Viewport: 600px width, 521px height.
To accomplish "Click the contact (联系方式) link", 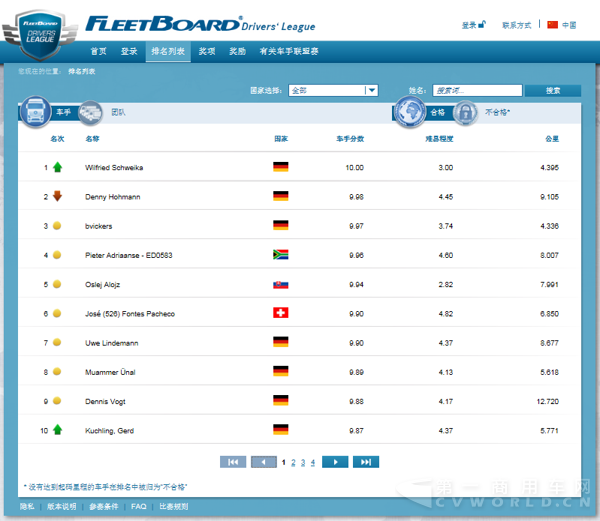I will point(517,25).
